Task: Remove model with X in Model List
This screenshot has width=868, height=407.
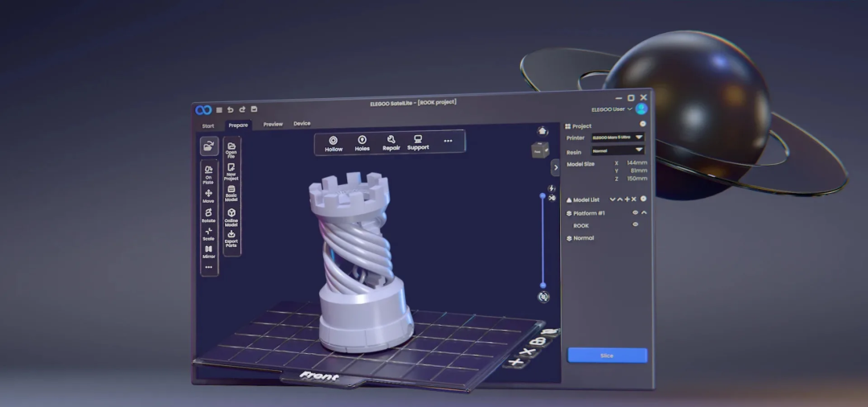Action: click(x=634, y=199)
